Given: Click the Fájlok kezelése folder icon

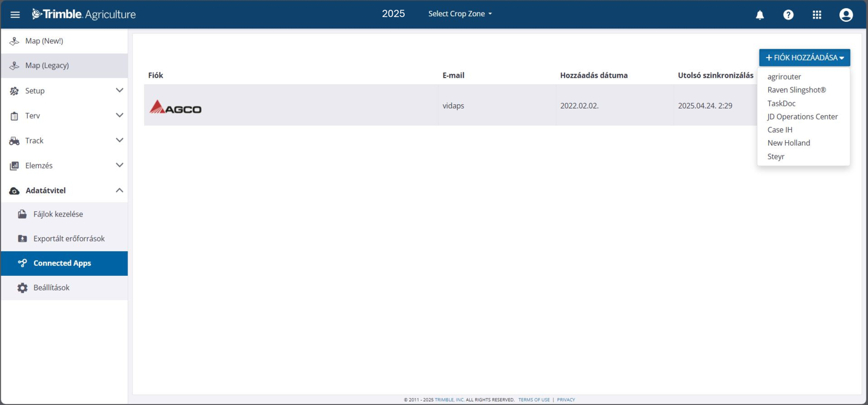Looking at the screenshot, I should coord(22,214).
